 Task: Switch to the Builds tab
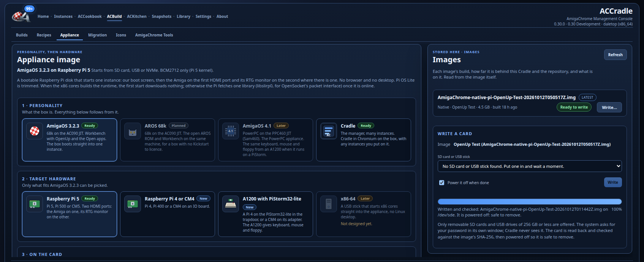(x=22, y=35)
